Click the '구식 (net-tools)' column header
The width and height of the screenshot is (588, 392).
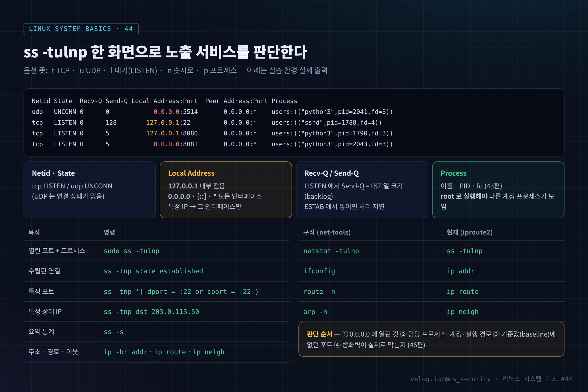327,232
